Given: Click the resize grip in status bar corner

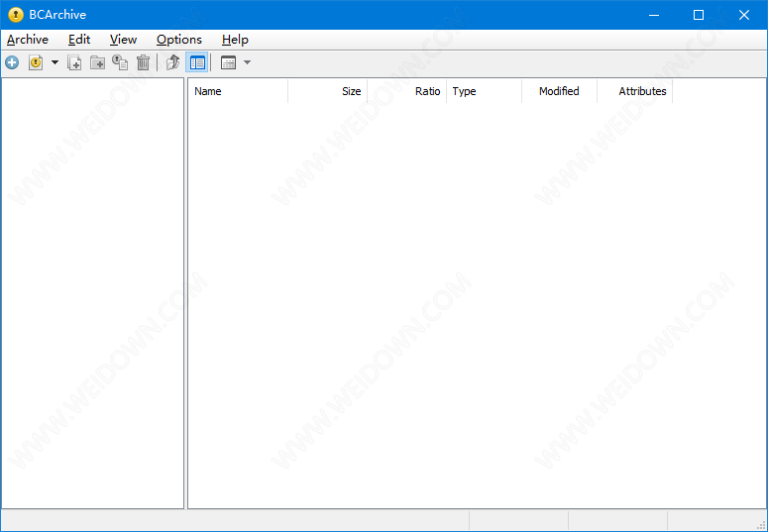Looking at the screenshot, I should coord(762,526).
